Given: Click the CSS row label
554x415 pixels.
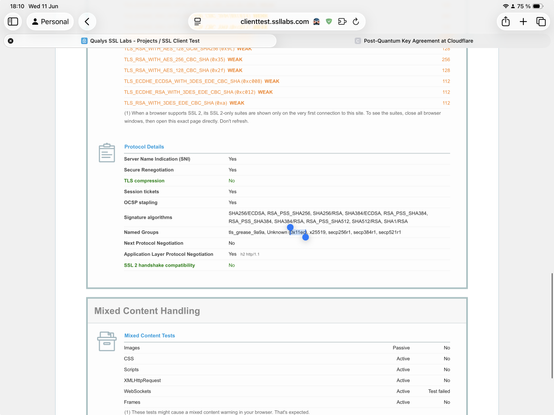Looking at the screenshot, I should coord(129,359).
